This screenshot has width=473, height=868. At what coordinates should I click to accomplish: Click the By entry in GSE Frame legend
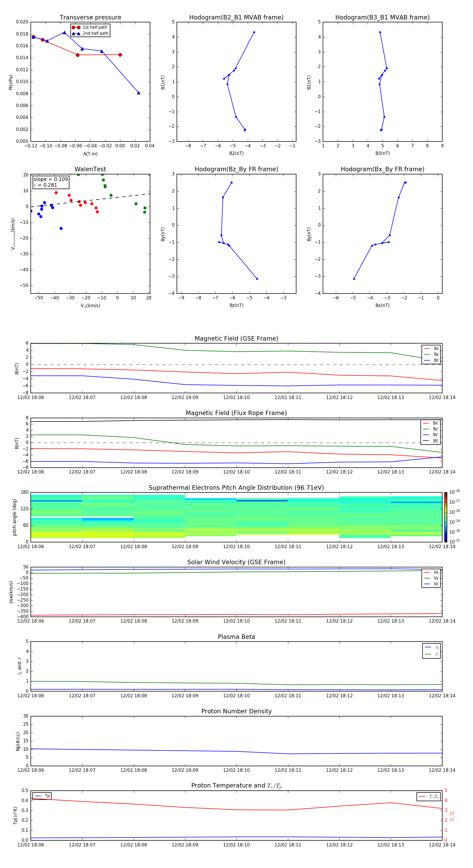[431, 355]
